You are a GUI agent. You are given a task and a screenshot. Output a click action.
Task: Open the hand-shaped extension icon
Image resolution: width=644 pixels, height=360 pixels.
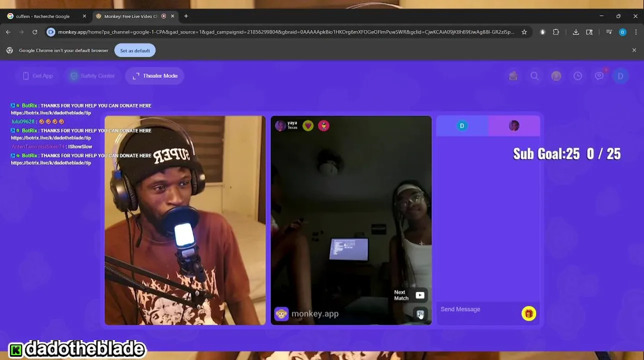pos(542,32)
